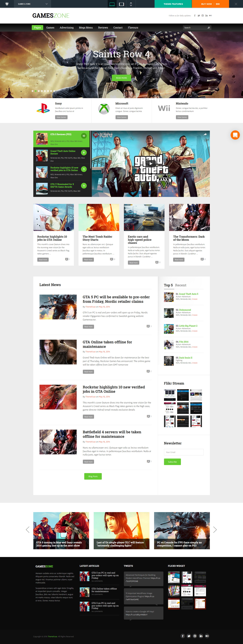The width and height of the screenshot is (243, 644).
Task: Open Dark Souls II link
Action: click(x=186, y=358)
